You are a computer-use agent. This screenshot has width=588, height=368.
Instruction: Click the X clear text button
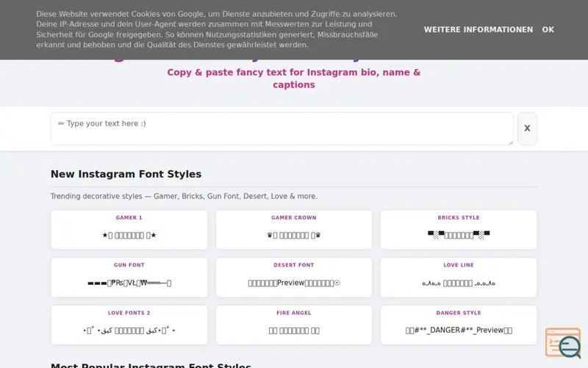click(x=527, y=128)
